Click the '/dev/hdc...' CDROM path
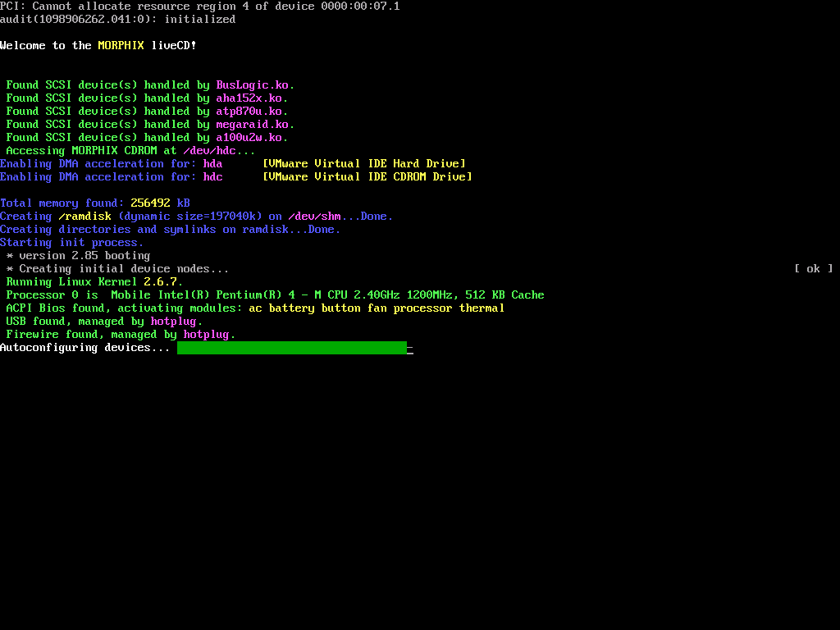 tap(219, 151)
